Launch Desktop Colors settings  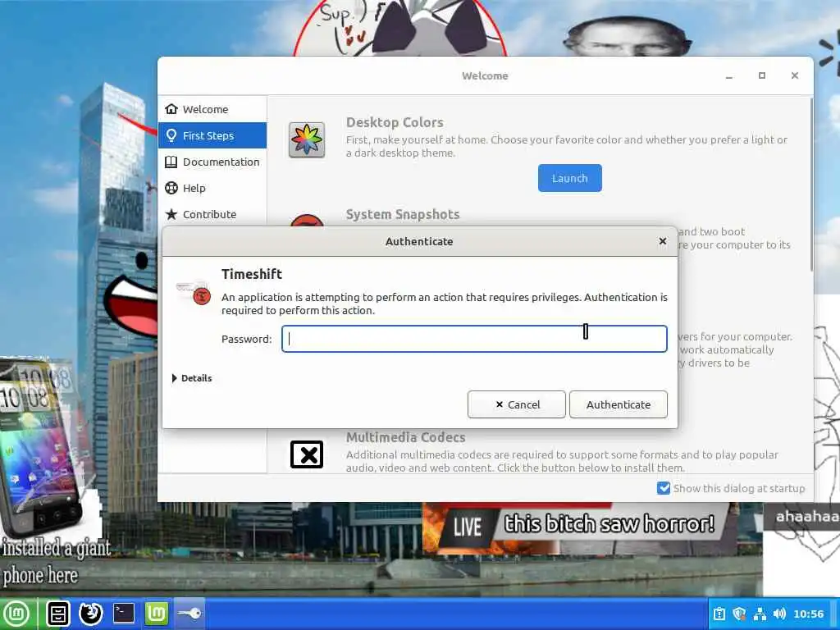[x=570, y=178]
